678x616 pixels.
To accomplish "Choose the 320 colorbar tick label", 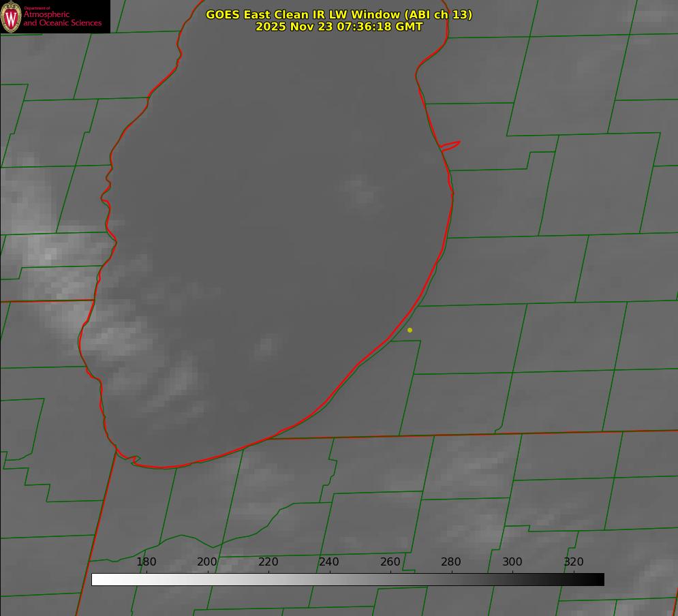I will point(574,562).
